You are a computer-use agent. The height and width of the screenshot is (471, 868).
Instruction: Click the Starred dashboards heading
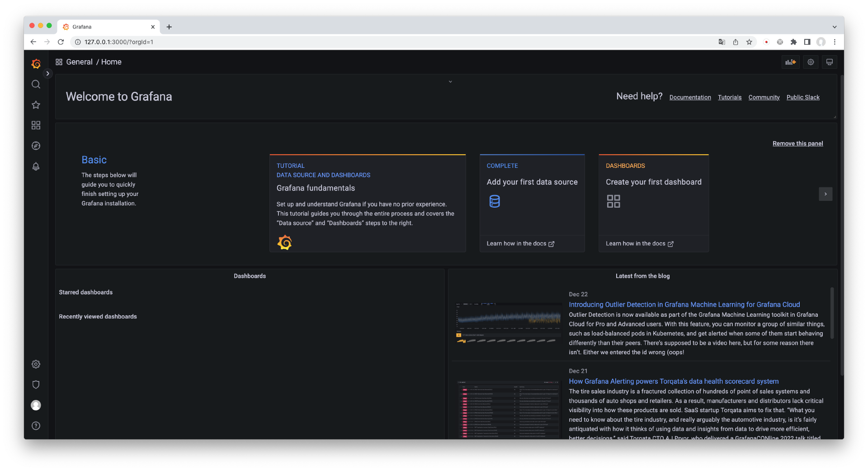coord(86,292)
